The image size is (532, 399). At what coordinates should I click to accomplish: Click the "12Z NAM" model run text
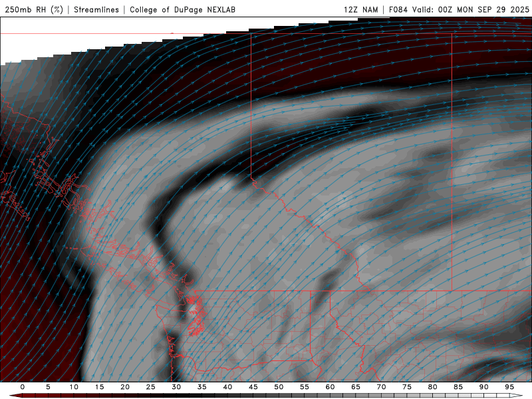pyautogui.click(x=360, y=9)
